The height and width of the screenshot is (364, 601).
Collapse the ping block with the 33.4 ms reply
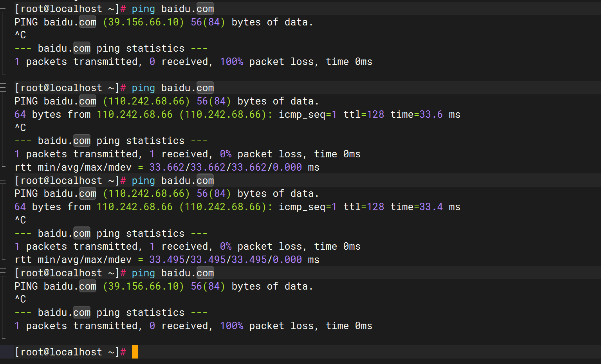(x=3, y=180)
